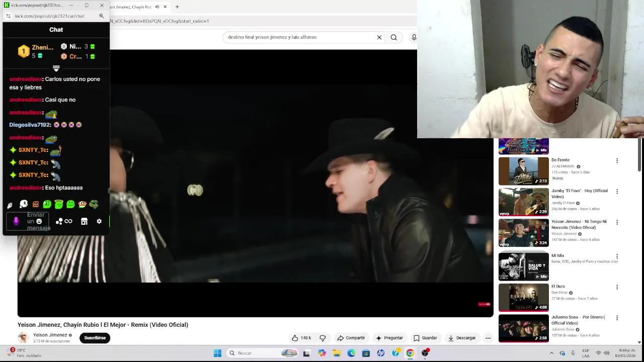Click username Diegosilva7192 in chat
Screen dimensions: 644x362
coord(30,125)
